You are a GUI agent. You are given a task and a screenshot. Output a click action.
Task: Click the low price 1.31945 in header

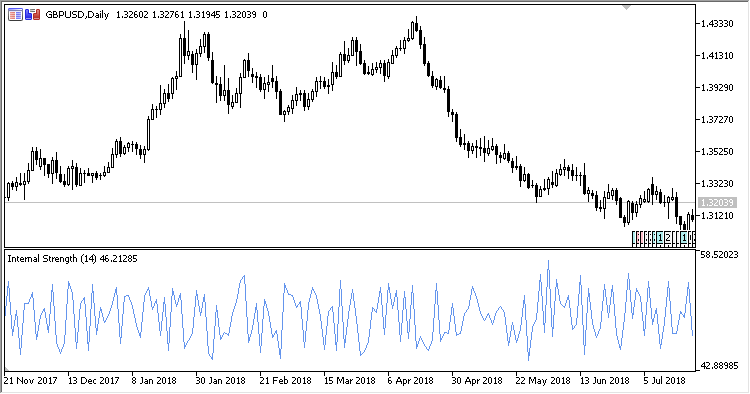click(204, 15)
